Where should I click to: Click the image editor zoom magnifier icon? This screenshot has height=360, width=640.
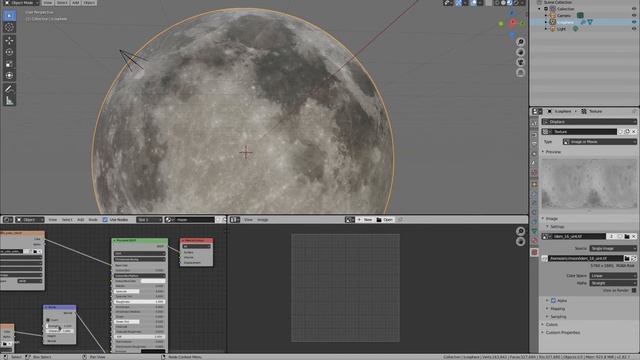tap(520, 231)
